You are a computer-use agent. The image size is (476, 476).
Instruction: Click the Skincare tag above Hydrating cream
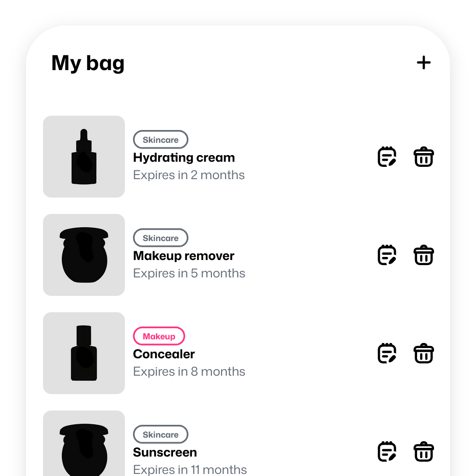pyautogui.click(x=161, y=140)
